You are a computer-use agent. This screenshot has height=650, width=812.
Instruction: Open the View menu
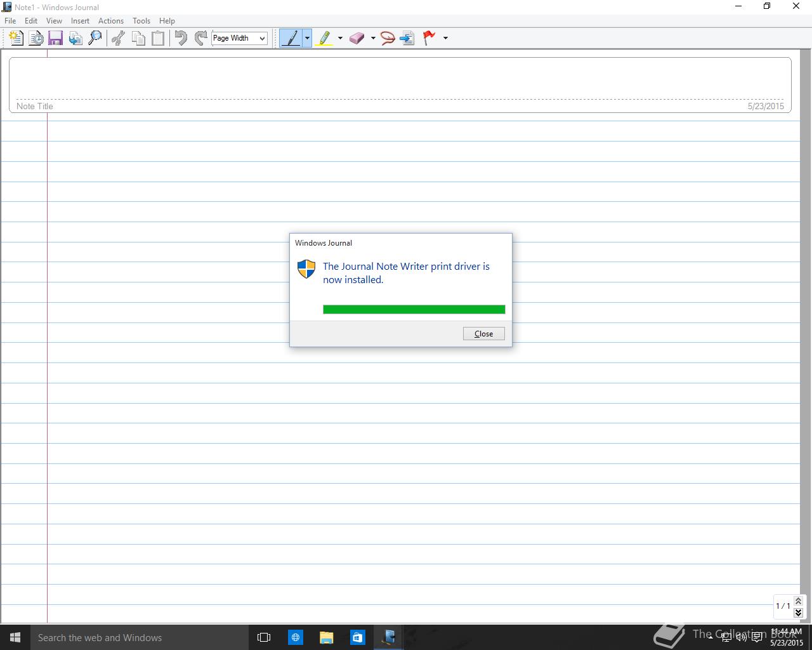pos(54,21)
